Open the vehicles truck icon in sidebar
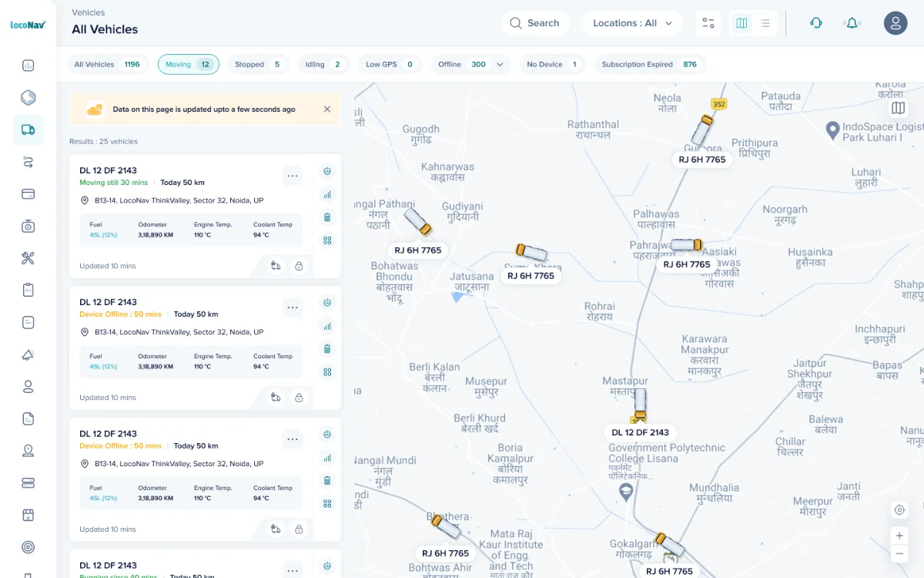Viewport: 924px width, 578px height. point(28,129)
